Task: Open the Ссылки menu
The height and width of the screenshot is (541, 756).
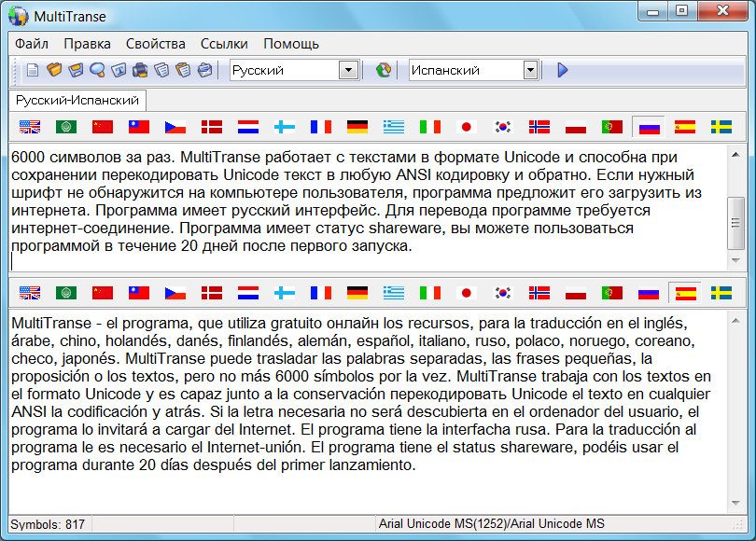Action: coord(224,44)
